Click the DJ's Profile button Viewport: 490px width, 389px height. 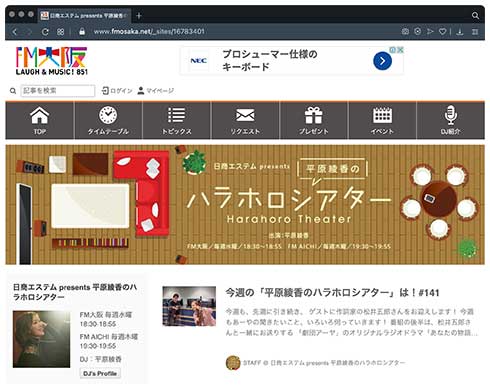coord(100,373)
